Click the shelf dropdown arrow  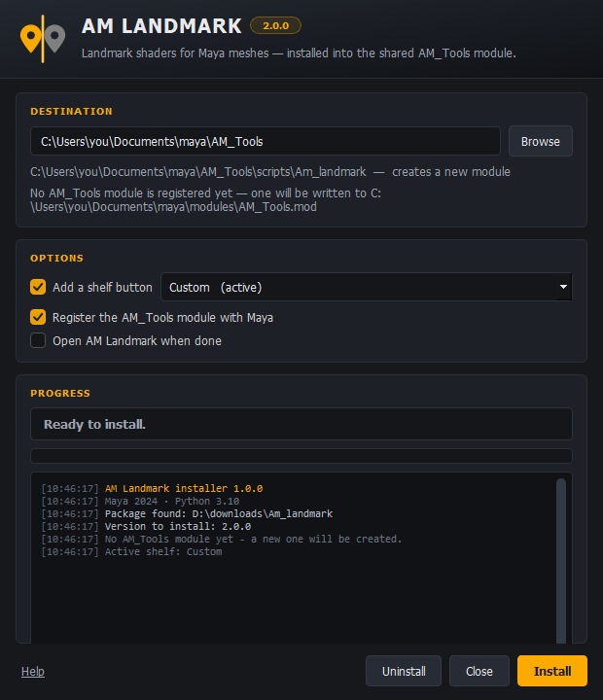(563, 287)
